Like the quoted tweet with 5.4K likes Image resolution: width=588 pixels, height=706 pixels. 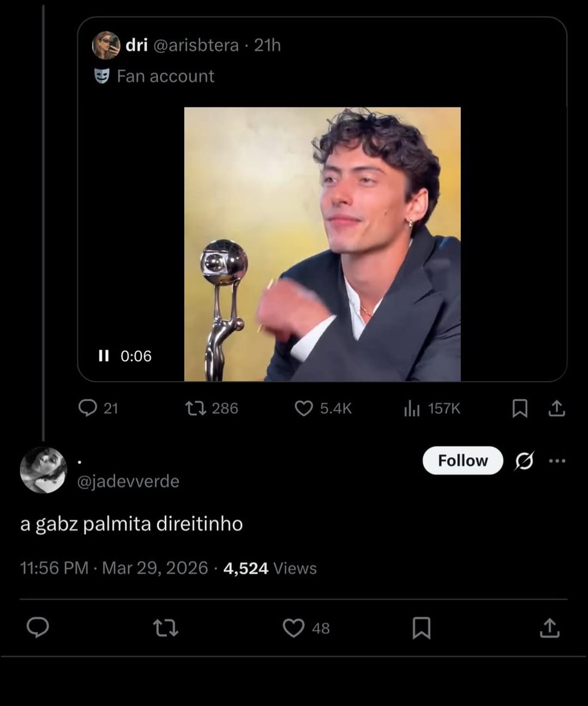click(323, 409)
